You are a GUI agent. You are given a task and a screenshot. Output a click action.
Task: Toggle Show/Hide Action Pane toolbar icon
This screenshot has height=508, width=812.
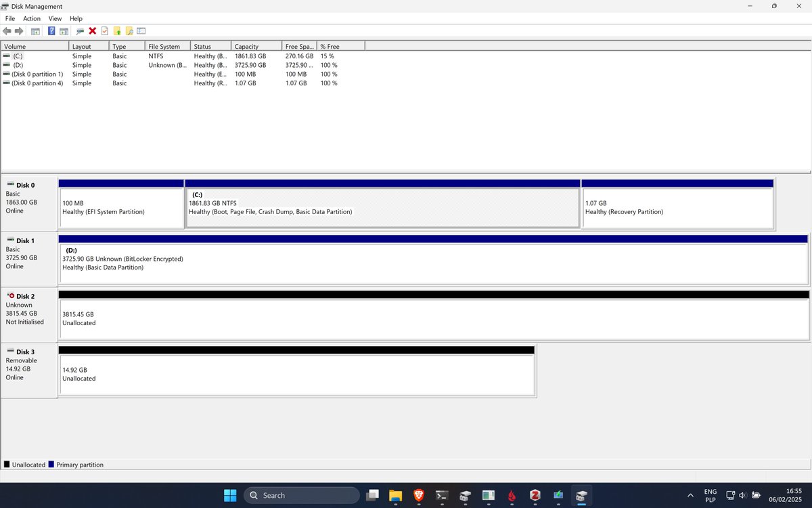[64, 31]
